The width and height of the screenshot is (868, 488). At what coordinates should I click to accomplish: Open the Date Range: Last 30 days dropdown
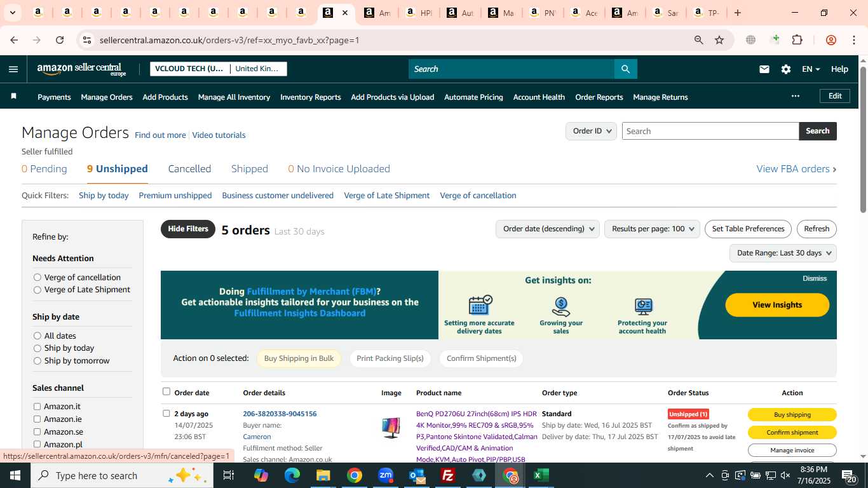click(x=783, y=253)
